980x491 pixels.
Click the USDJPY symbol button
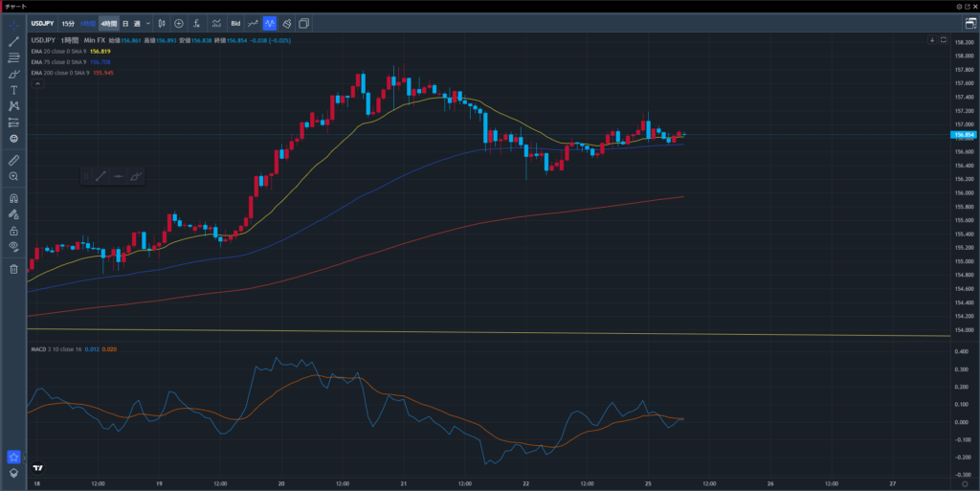[41, 22]
